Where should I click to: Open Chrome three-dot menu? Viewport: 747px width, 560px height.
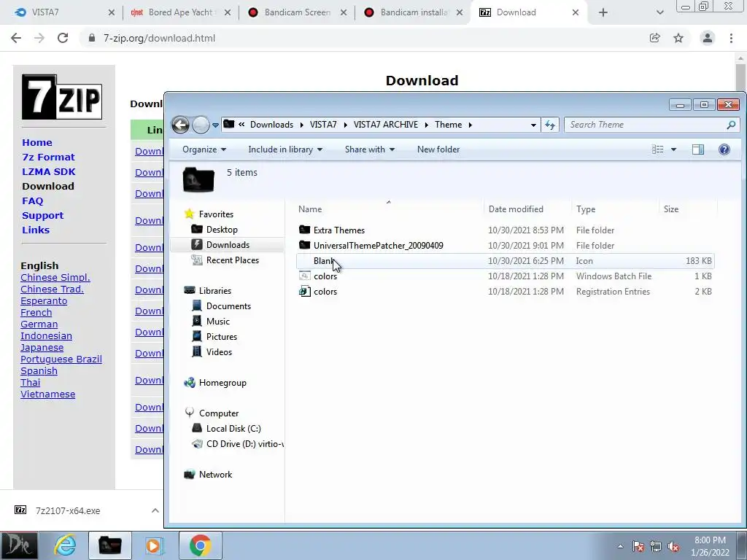(x=731, y=38)
